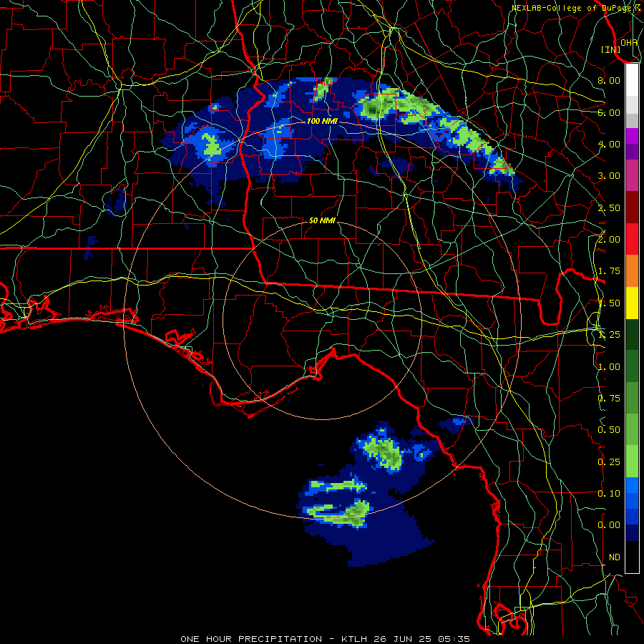Select the 4.00 legend value
This screenshot has width=644, height=644.
[609, 144]
